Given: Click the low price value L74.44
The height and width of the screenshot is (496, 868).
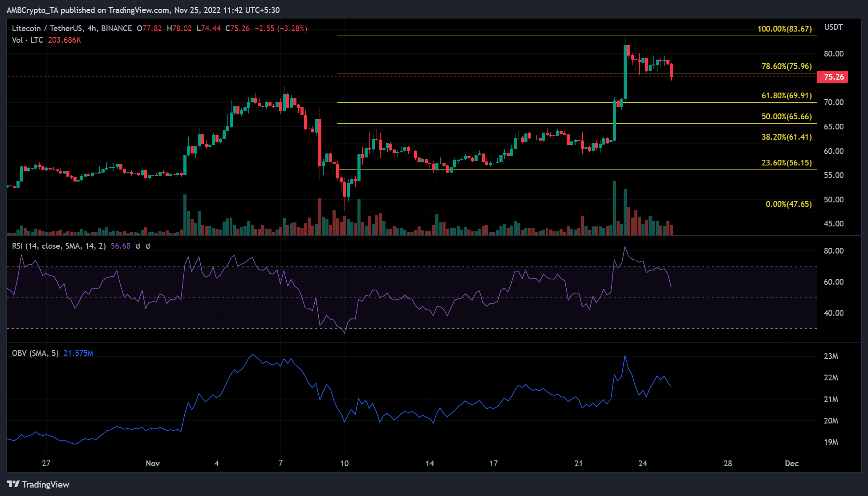Looking at the screenshot, I should pyautogui.click(x=209, y=28).
